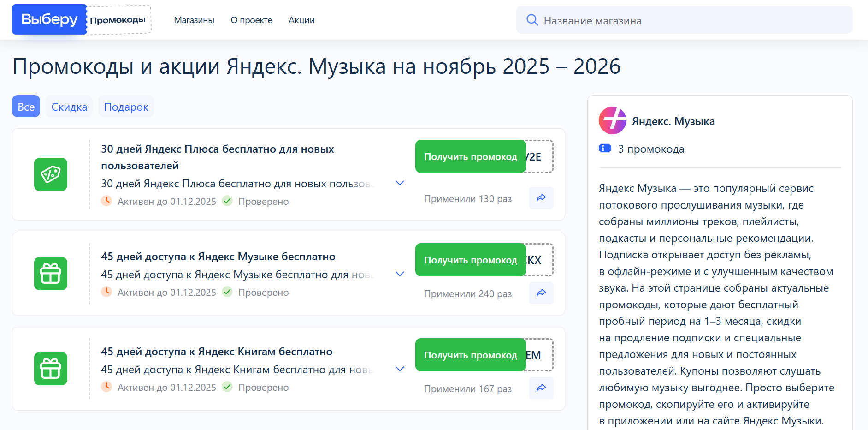Screen dimensions: 868x430
Task: Click the Проверено checkmark on the second promo
Action: pos(227,292)
